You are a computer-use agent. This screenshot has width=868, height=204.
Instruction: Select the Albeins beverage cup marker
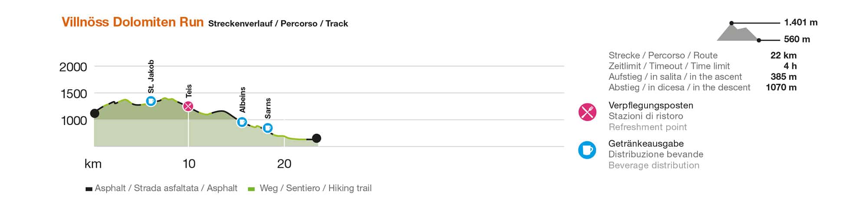click(242, 122)
